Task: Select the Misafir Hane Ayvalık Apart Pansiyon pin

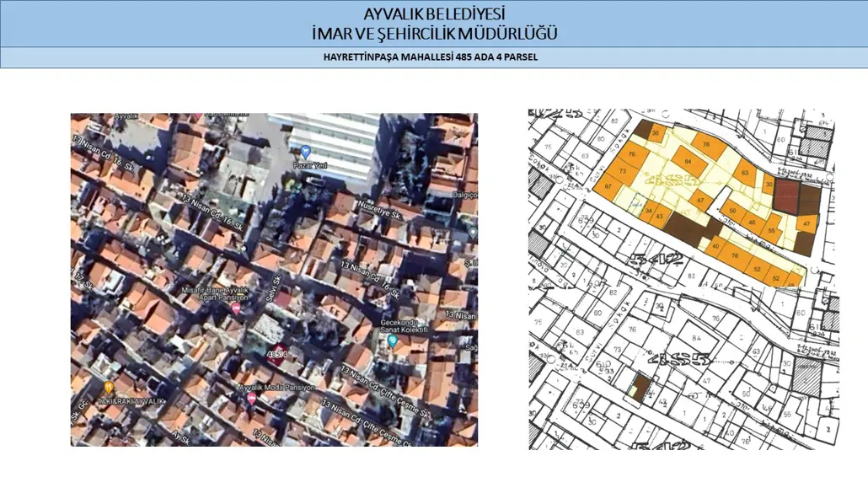Action: 238,307
